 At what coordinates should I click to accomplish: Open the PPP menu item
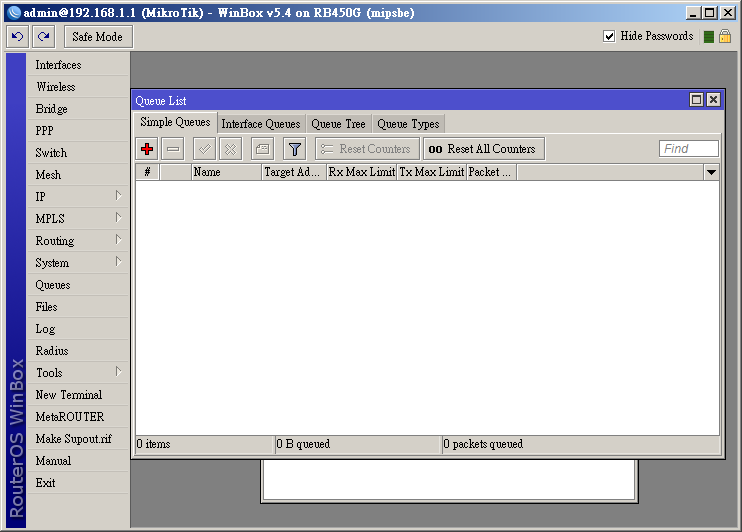[78, 131]
